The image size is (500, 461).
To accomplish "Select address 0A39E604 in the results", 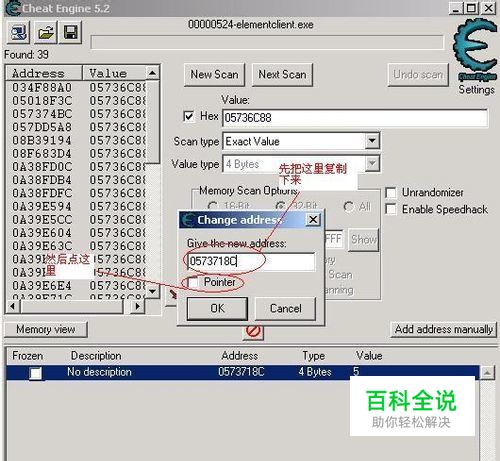I will [42, 233].
